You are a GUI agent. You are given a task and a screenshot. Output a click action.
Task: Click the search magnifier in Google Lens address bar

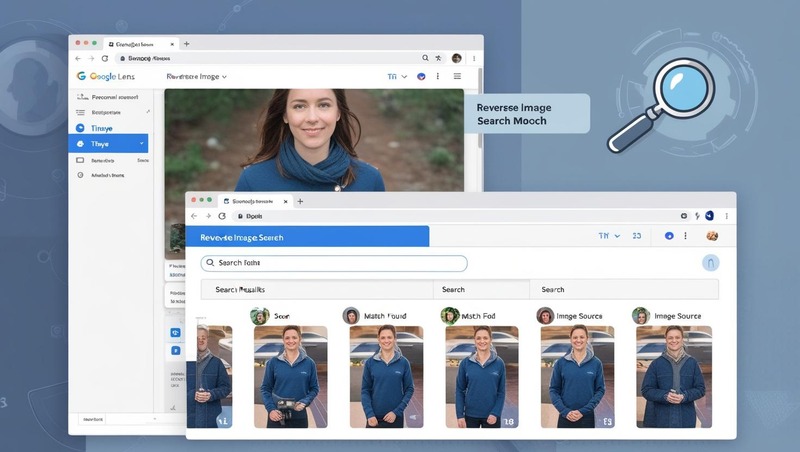click(425, 58)
